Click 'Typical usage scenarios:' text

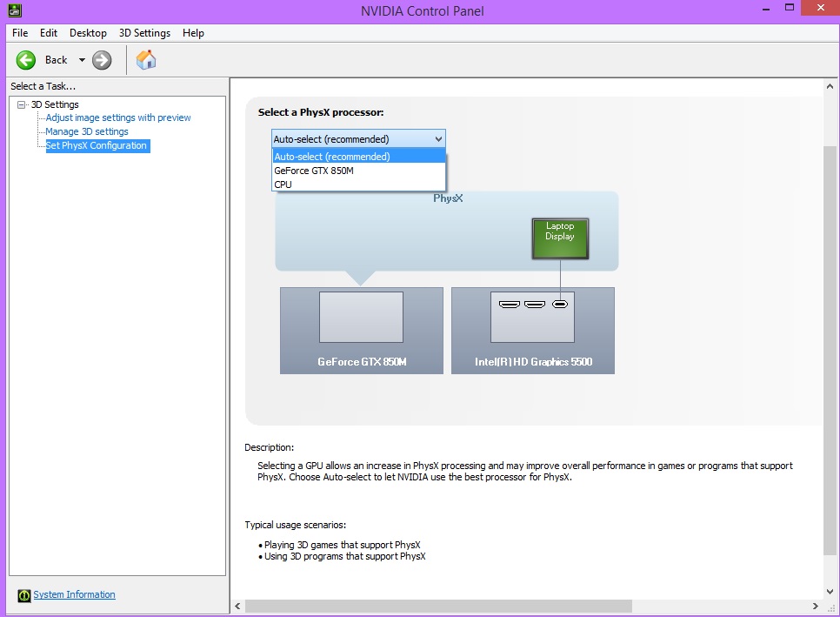(295, 525)
